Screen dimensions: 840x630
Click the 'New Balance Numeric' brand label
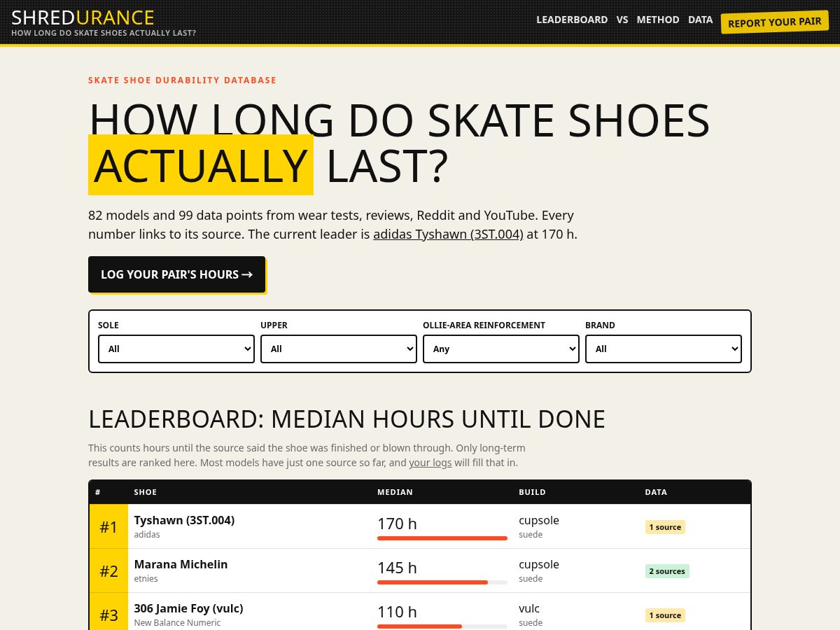pos(177,623)
